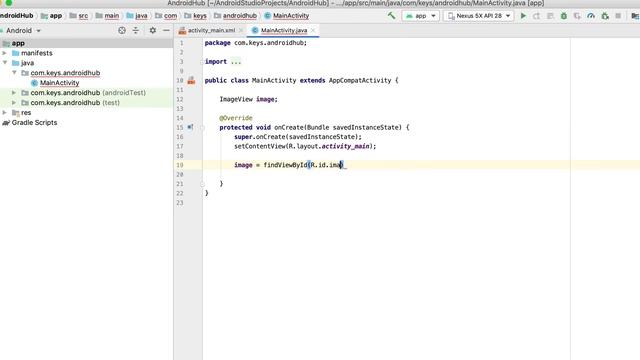Click the com breadcrumb item
The image size is (640, 360).
click(x=166, y=16)
